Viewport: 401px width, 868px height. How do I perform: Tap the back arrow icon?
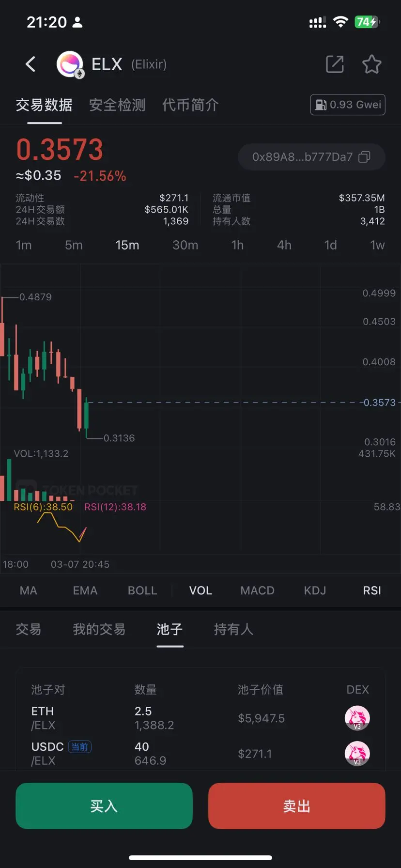(x=31, y=64)
